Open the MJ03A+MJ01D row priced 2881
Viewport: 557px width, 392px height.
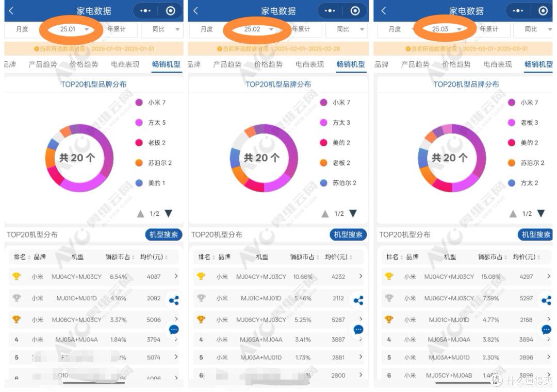(279, 357)
